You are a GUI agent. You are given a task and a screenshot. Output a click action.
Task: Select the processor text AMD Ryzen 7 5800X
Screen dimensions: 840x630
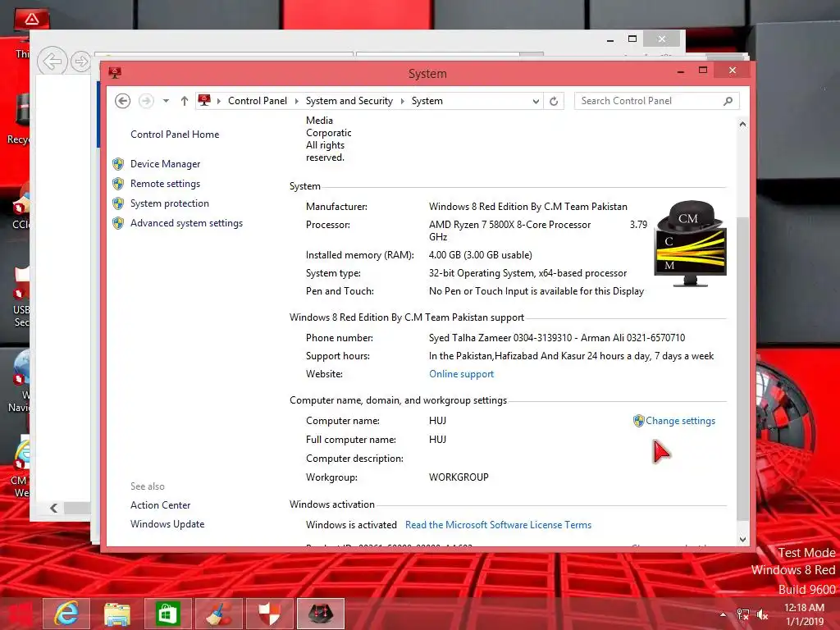coord(509,225)
